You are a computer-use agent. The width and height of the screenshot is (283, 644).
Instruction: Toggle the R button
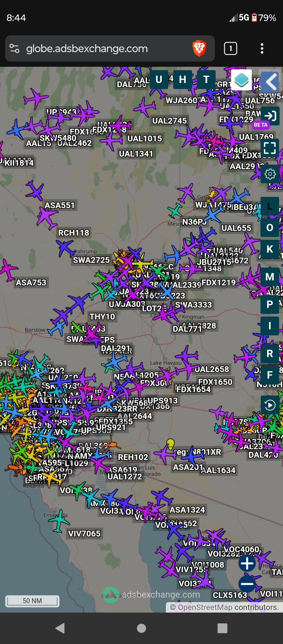tap(270, 353)
